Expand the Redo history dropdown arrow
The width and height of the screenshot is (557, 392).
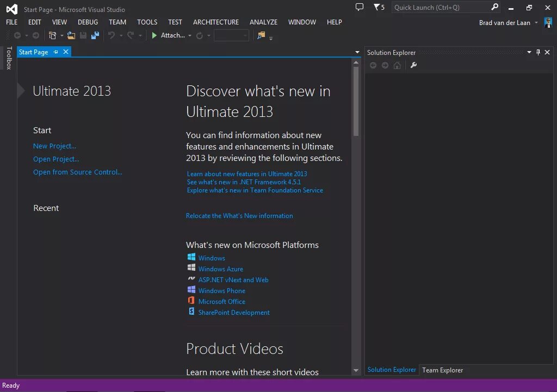pos(140,35)
